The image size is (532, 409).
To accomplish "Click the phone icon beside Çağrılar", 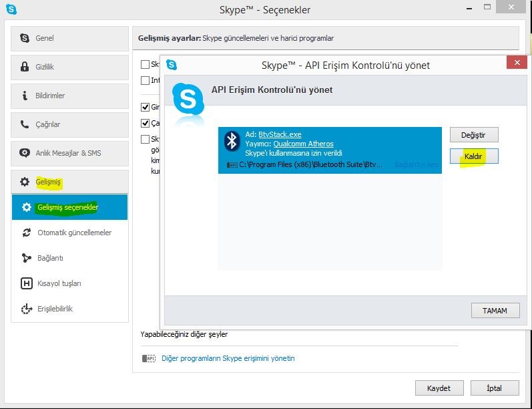I will pos(25,124).
